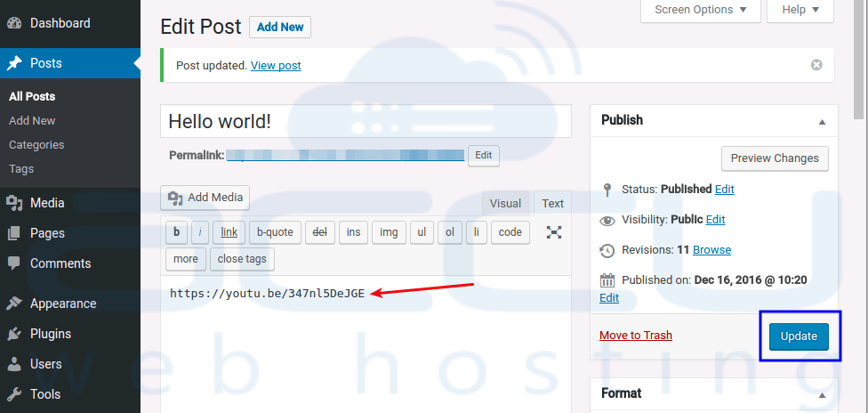
Task: Switch to the Text editor tab
Action: pos(552,204)
